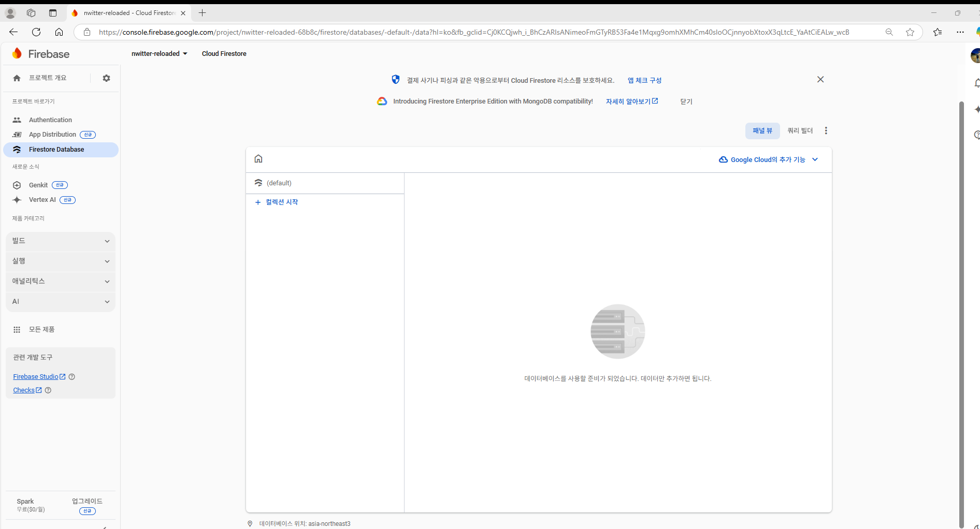Viewport: 980px width, 529px height.
Task: Select the (default) database row
Action: [325, 183]
